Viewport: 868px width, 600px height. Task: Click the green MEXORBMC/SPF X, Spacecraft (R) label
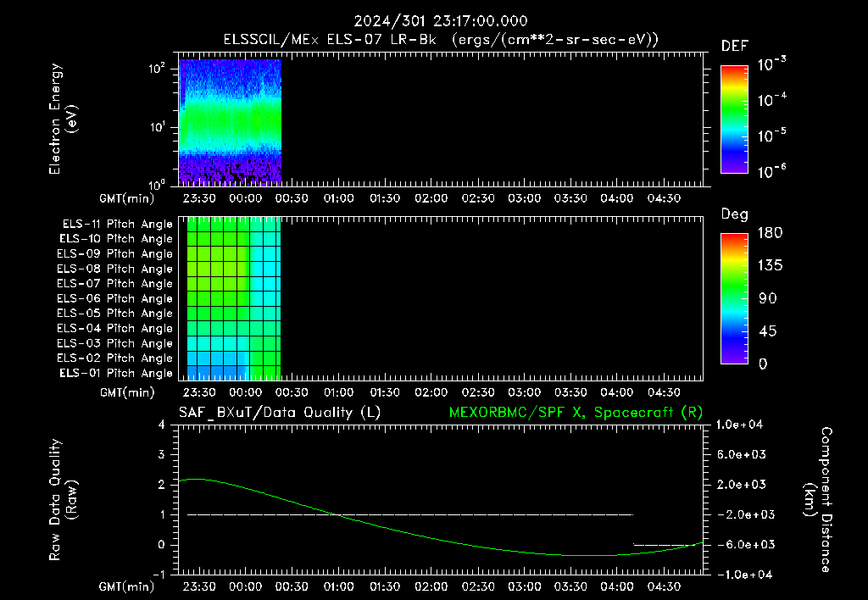click(x=576, y=413)
